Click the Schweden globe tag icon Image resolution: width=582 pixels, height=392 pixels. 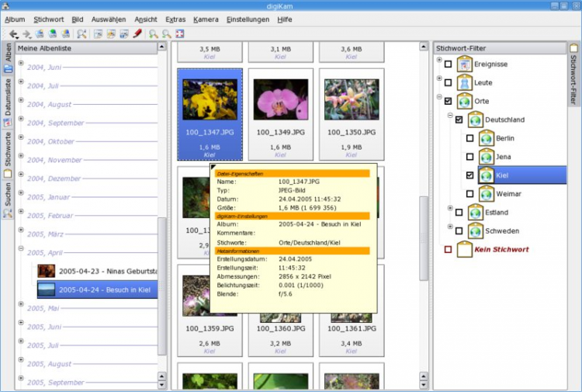pos(476,231)
